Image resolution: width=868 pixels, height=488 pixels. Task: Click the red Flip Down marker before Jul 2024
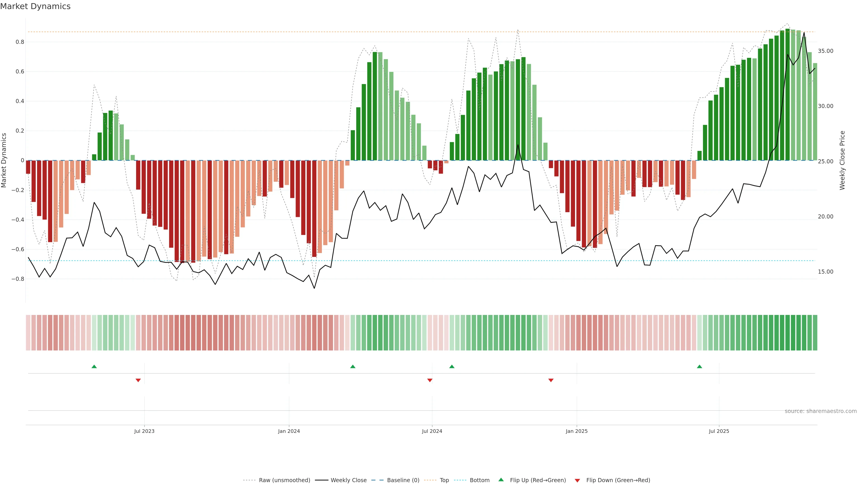pyautogui.click(x=430, y=380)
